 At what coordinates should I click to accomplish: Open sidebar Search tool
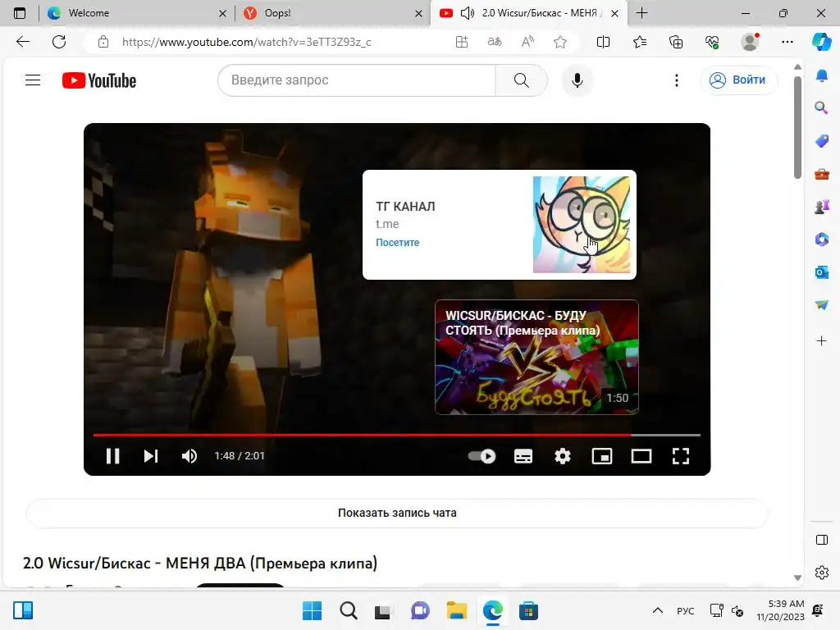tap(822, 108)
